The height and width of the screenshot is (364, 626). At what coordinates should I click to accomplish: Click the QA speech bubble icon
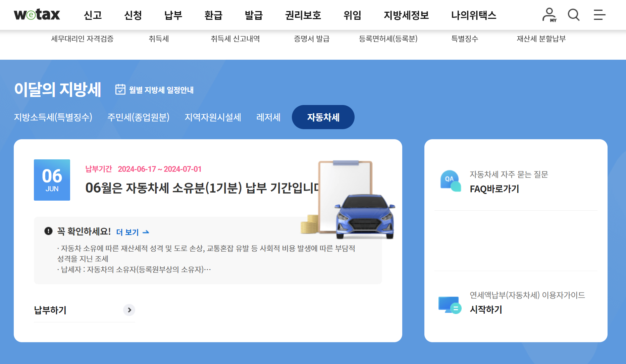(x=451, y=181)
